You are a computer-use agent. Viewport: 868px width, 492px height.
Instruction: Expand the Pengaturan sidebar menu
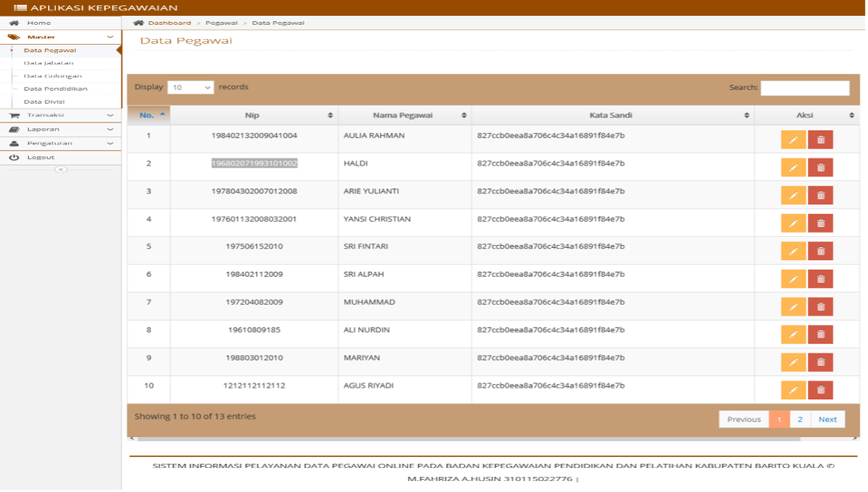click(61, 143)
